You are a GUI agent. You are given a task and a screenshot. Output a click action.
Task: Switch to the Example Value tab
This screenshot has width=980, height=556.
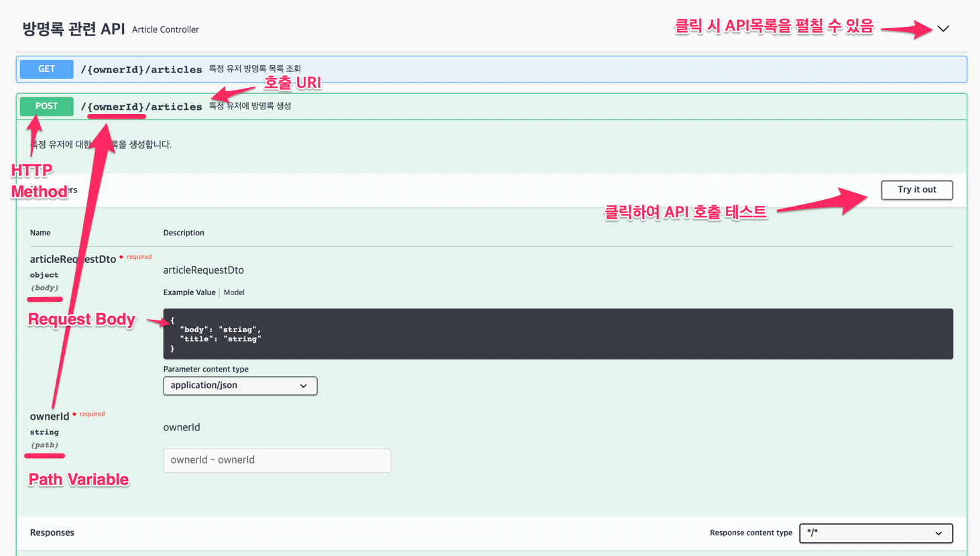[189, 292]
